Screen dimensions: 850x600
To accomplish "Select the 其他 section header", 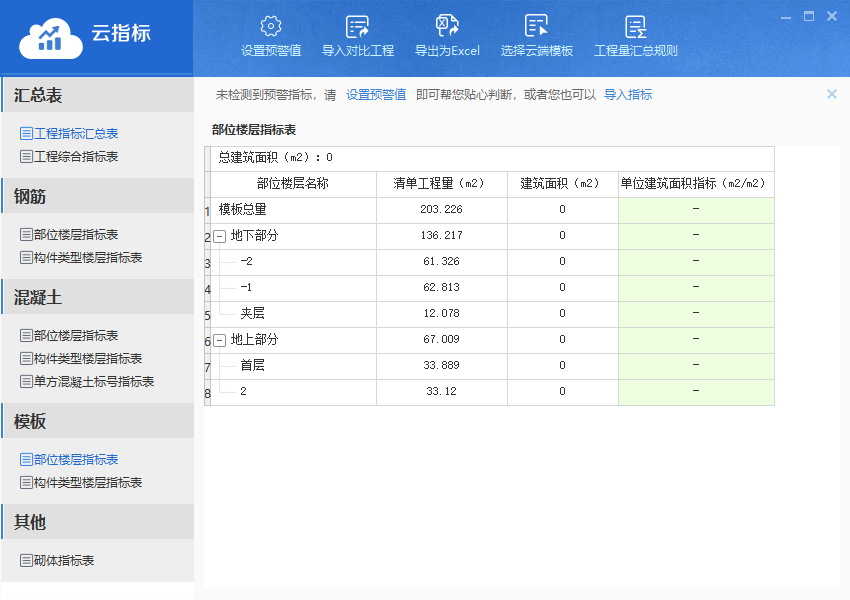I will pyautogui.click(x=98, y=521).
